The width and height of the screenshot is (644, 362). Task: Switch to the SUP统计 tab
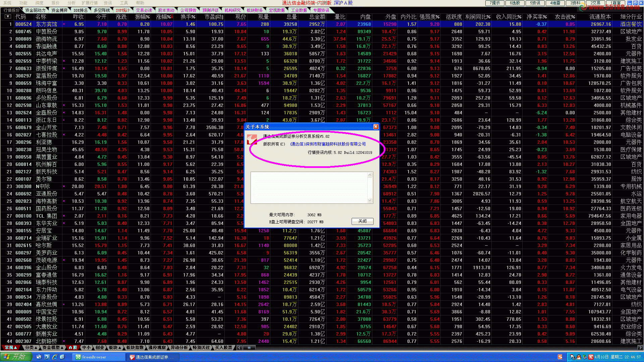123,10
